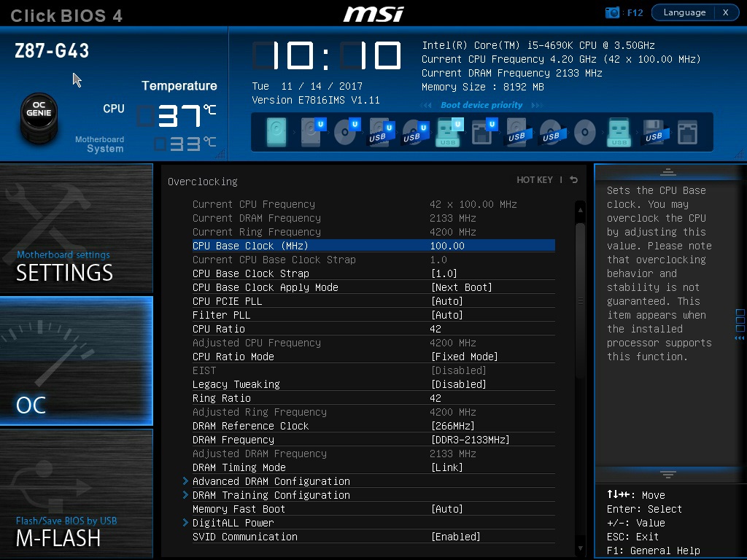Click the EIST [Disabled] greyed row

(373, 370)
